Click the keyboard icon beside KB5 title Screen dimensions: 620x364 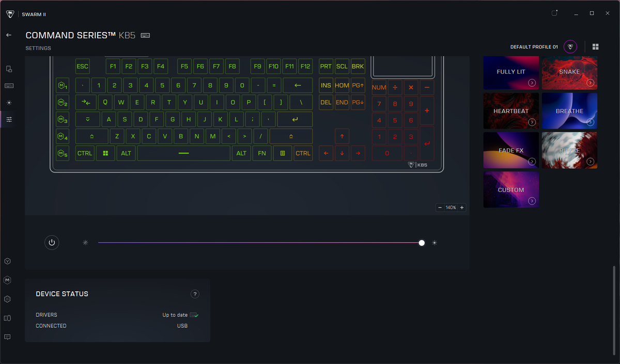click(x=145, y=35)
